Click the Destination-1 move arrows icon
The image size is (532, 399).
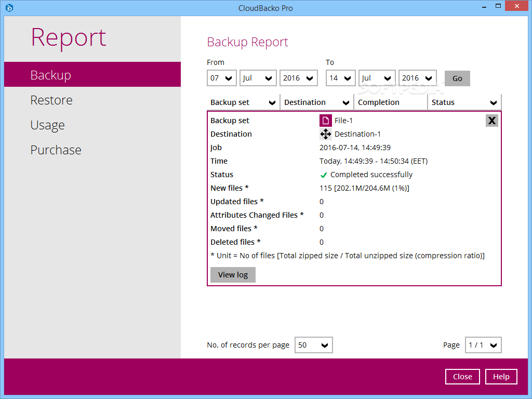tap(325, 134)
